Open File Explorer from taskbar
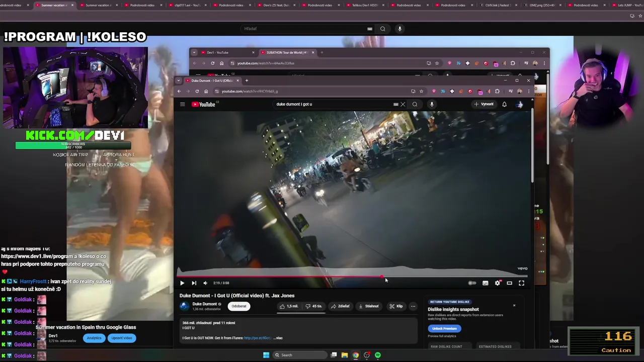 coord(345,355)
